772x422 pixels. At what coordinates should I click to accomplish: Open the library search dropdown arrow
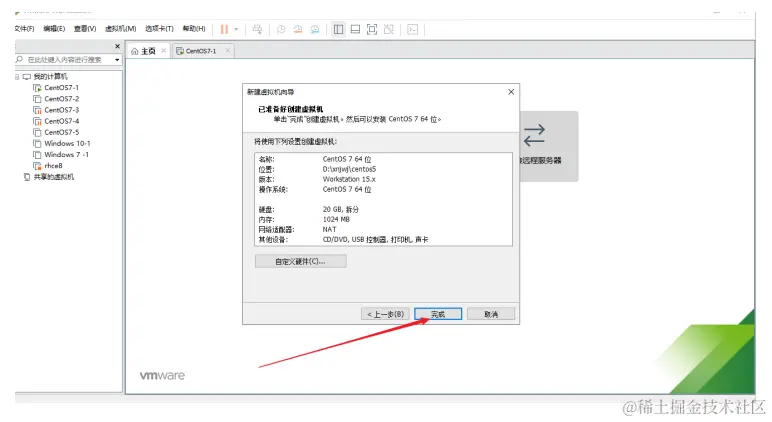117,60
